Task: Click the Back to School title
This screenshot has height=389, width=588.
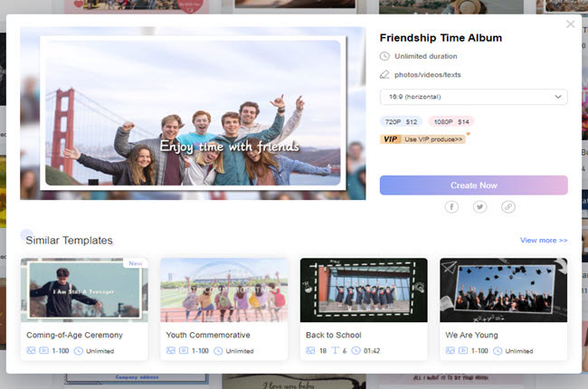Action: [x=334, y=335]
